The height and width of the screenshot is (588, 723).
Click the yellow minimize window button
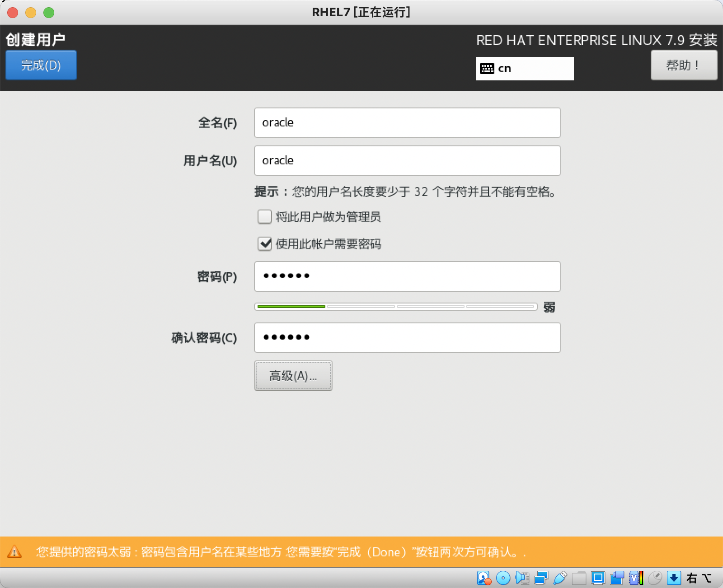(x=31, y=13)
